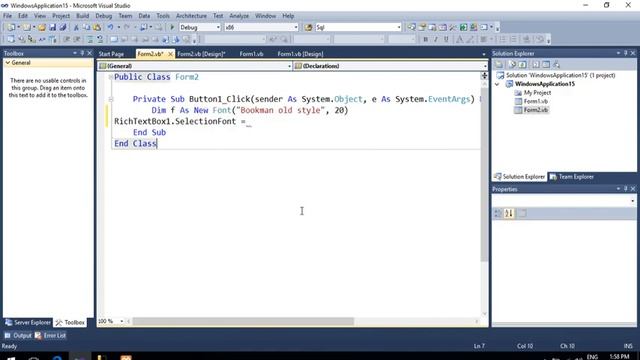The image size is (640, 360).
Task: Open the Build menu
Action: [82, 16]
